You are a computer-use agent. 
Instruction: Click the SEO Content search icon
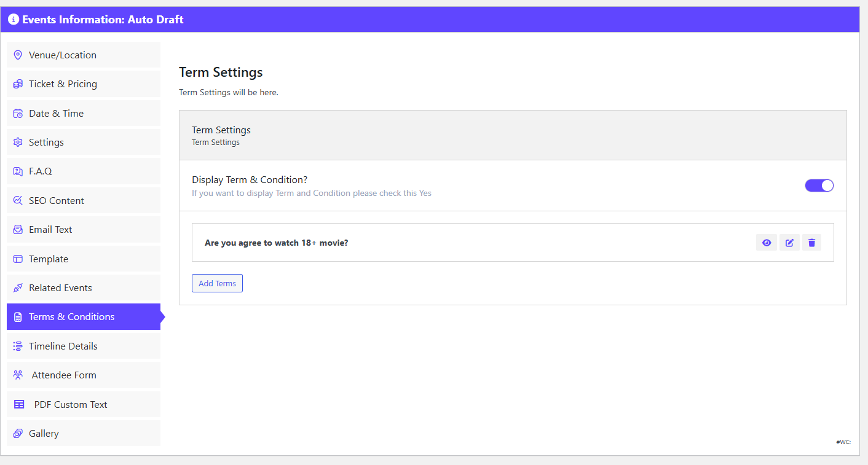(18, 200)
